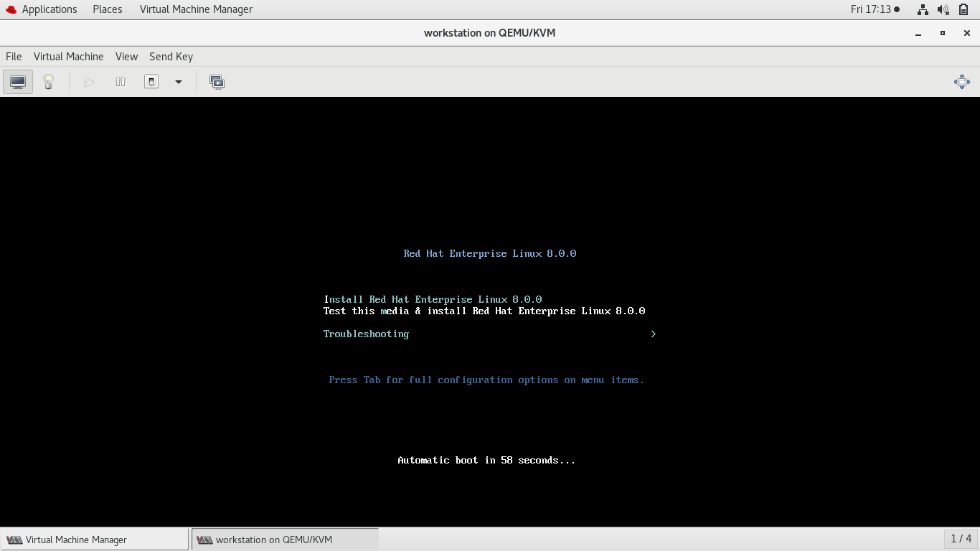This screenshot has width=980, height=551.
Task: Shut down the virtual machine button
Action: (x=151, y=82)
